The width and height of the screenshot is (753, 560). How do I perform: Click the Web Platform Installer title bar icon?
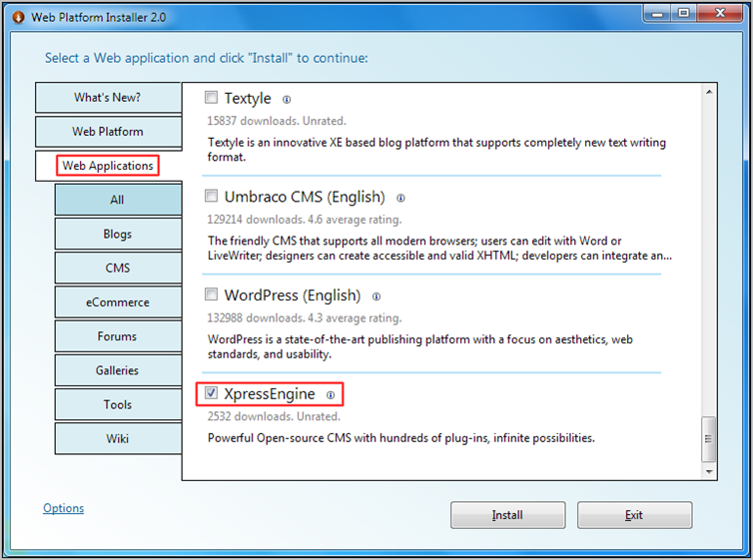click(19, 18)
